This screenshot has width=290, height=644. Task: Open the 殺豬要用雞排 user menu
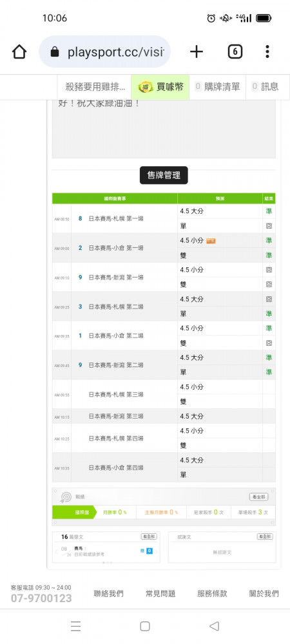[95, 87]
